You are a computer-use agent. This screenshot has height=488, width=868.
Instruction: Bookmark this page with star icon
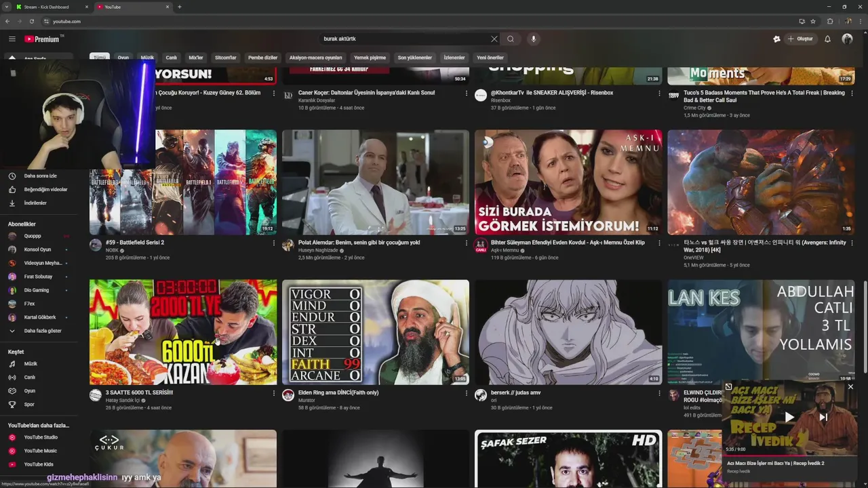tap(813, 21)
